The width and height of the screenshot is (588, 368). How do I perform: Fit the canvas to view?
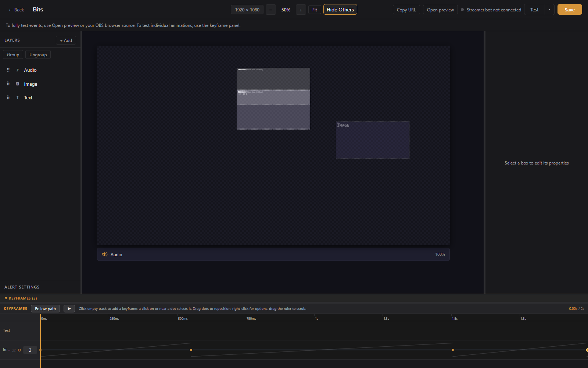(315, 10)
